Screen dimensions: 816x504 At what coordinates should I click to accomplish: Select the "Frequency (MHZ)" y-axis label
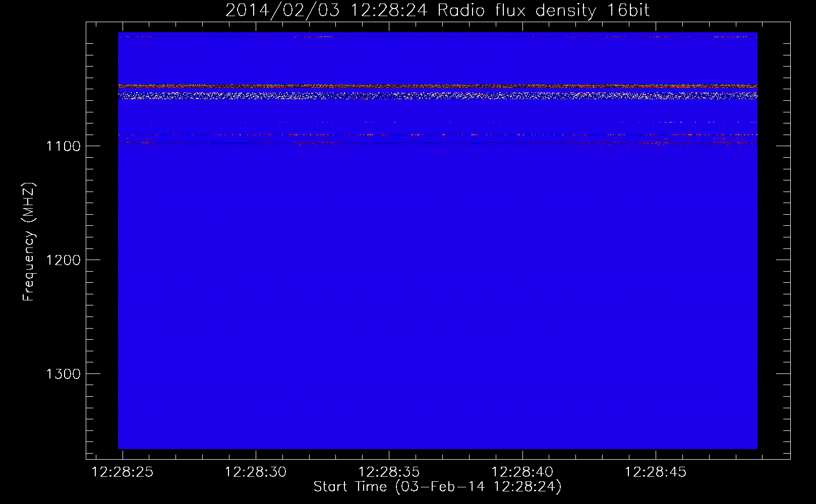pos(29,242)
